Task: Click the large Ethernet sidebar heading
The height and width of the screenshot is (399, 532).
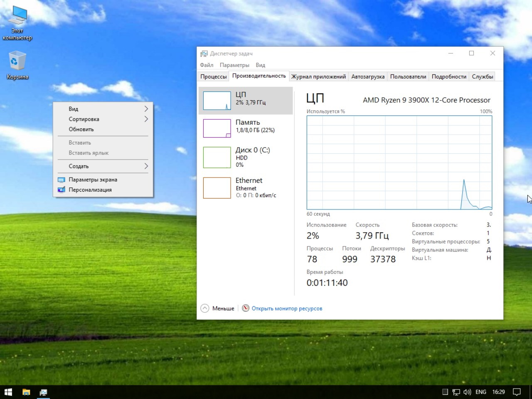Action: (249, 180)
